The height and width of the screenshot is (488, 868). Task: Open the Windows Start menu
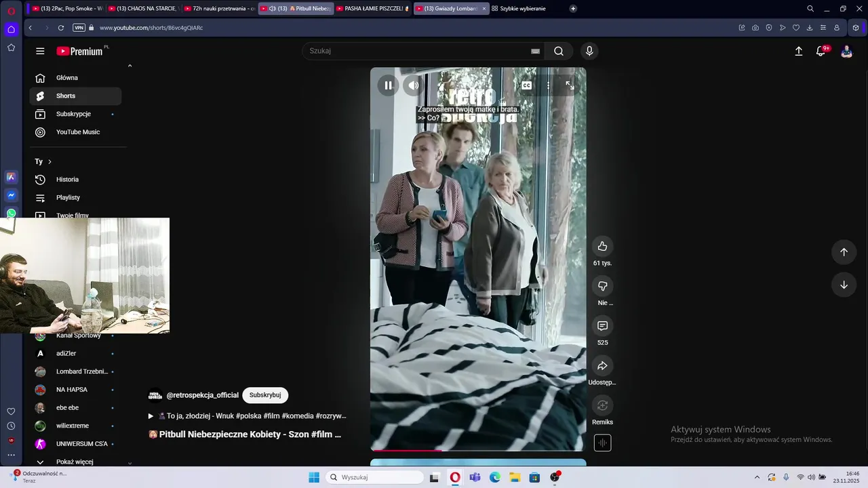314,477
